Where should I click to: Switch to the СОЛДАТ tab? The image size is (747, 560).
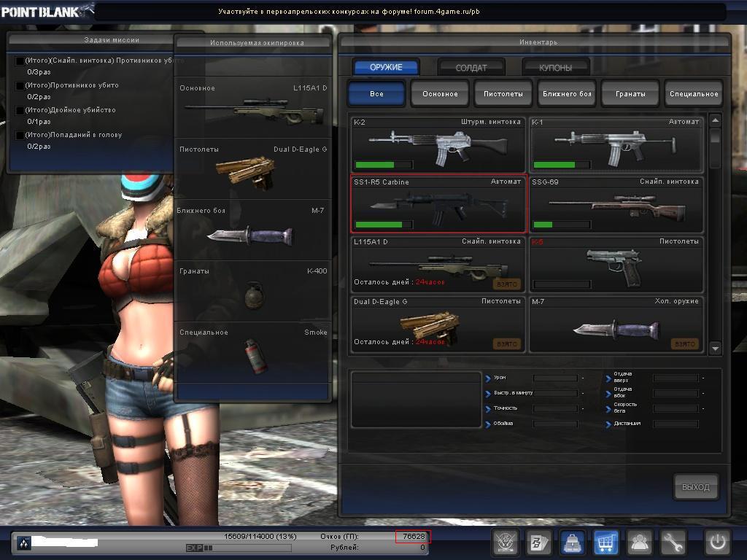tap(471, 68)
